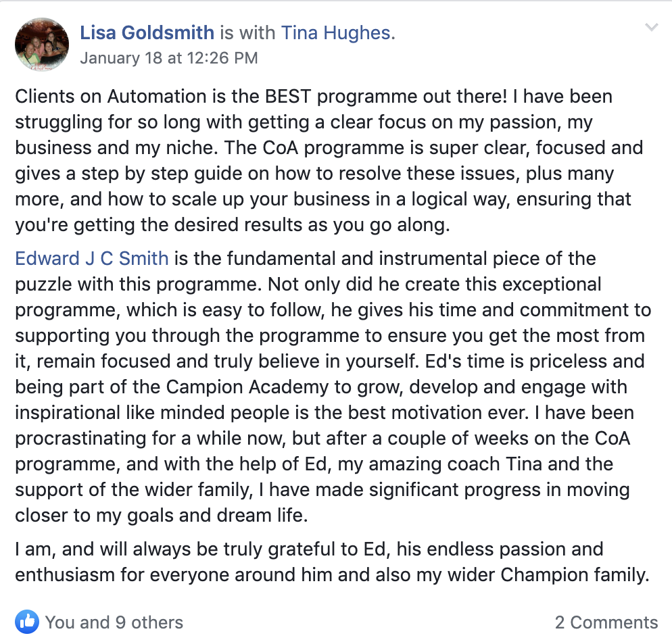Open the tagged Tina Hughes profile link
The image size is (672, 642).
click(x=337, y=32)
